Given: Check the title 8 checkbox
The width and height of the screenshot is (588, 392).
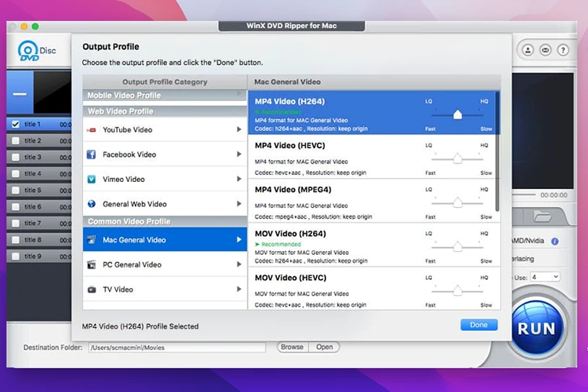Looking at the screenshot, I should (x=15, y=240).
